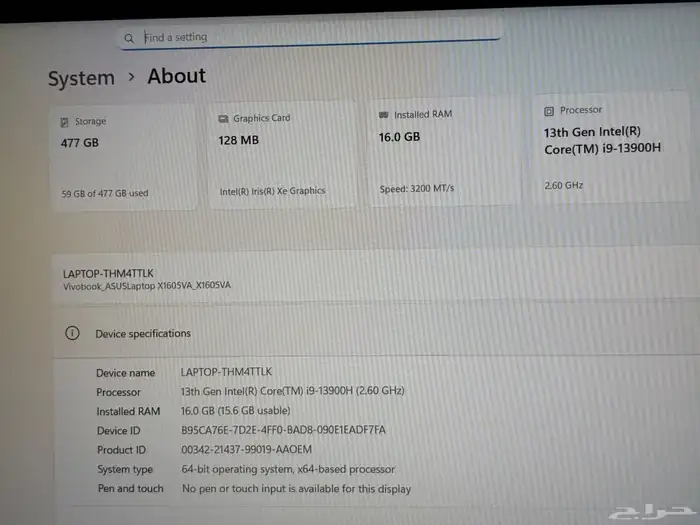The width and height of the screenshot is (700, 525).
Task: Click the 59 GB of 477 GB used text
Action: pos(105,193)
